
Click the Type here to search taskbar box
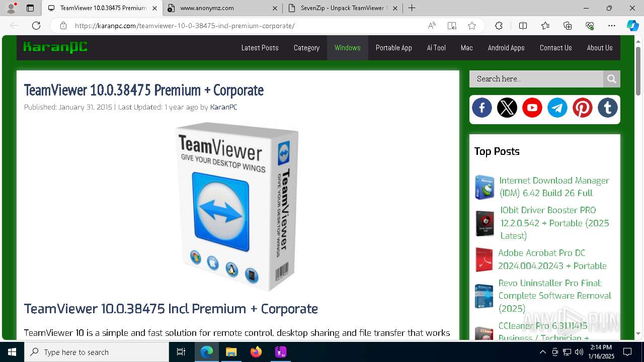(x=97, y=352)
